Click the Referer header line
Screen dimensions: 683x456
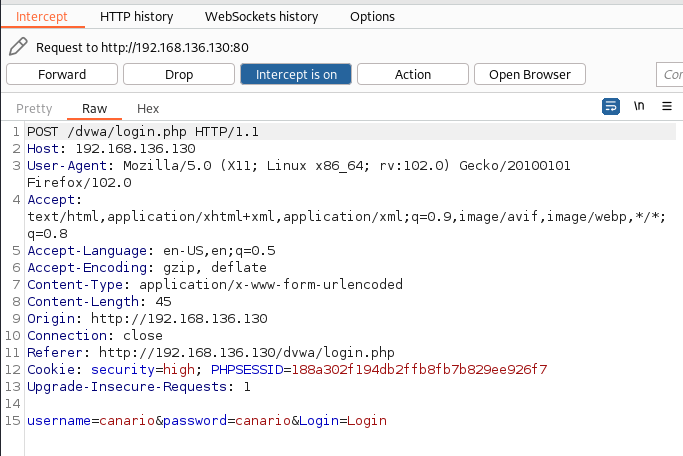211,352
